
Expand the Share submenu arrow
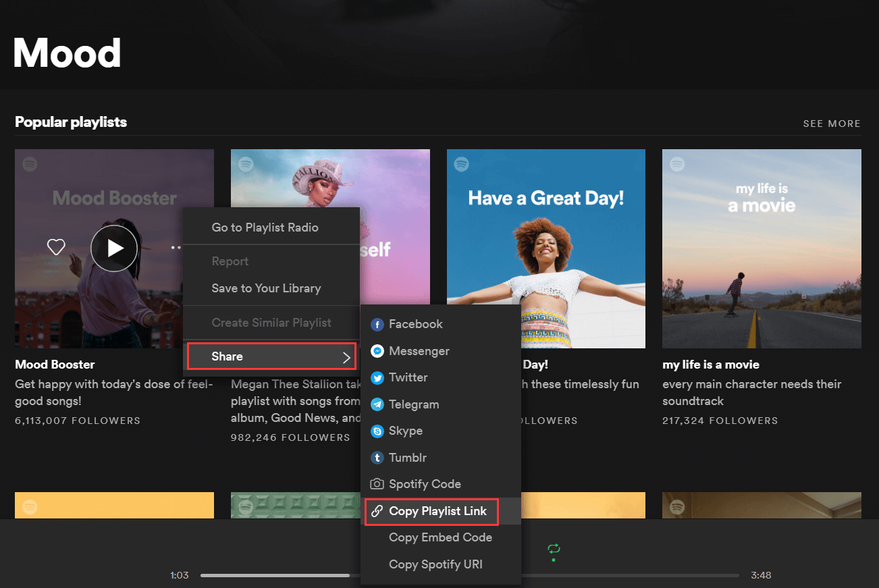(346, 357)
